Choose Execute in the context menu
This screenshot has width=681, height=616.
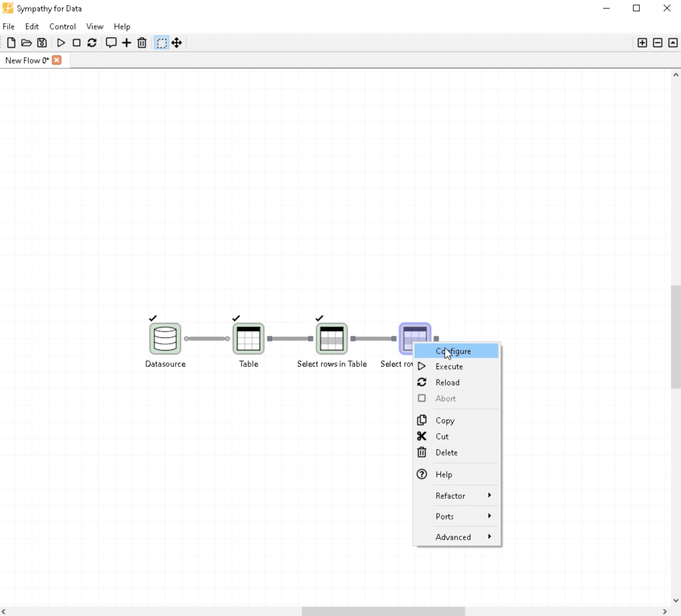click(456, 366)
